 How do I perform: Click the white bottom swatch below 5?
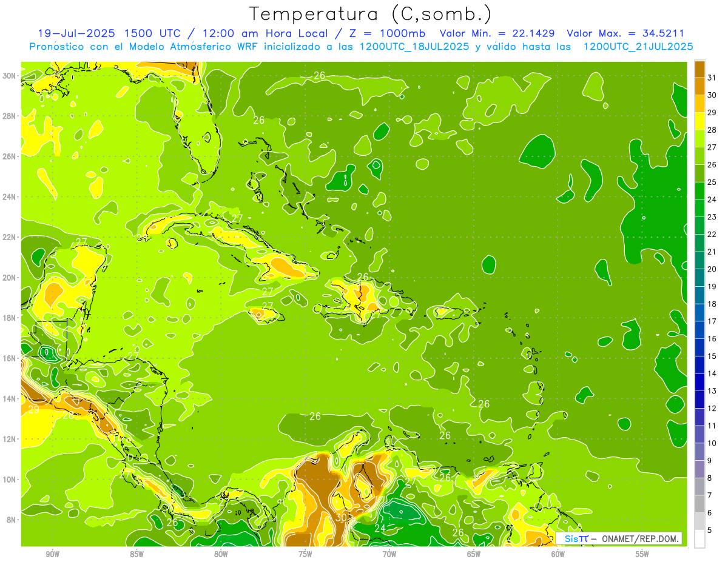[x=699, y=538]
